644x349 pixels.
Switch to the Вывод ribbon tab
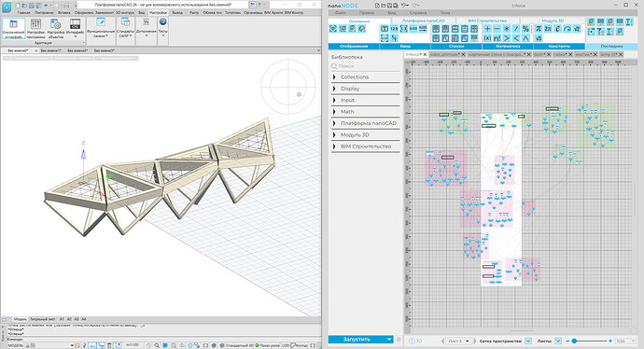(177, 13)
